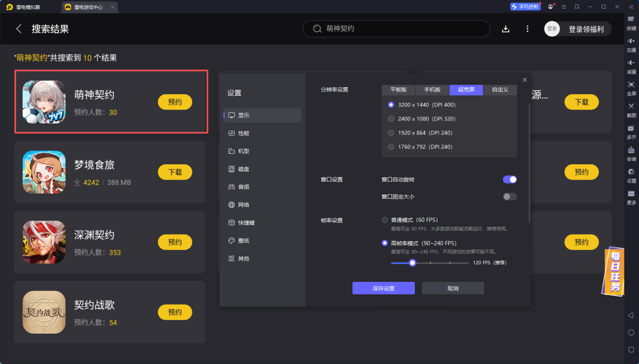Switch to 平板版 resolution tab

click(398, 90)
